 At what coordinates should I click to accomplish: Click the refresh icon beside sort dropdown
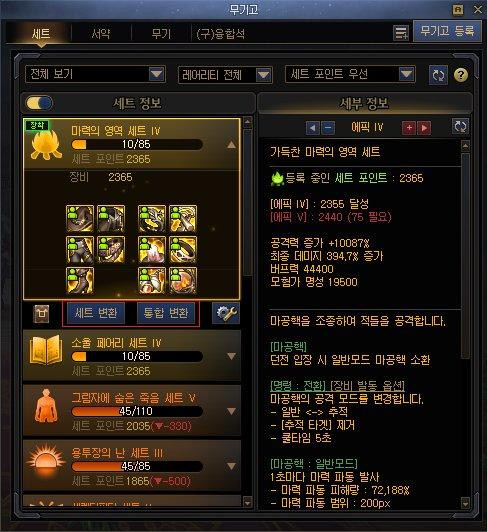click(x=438, y=75)
